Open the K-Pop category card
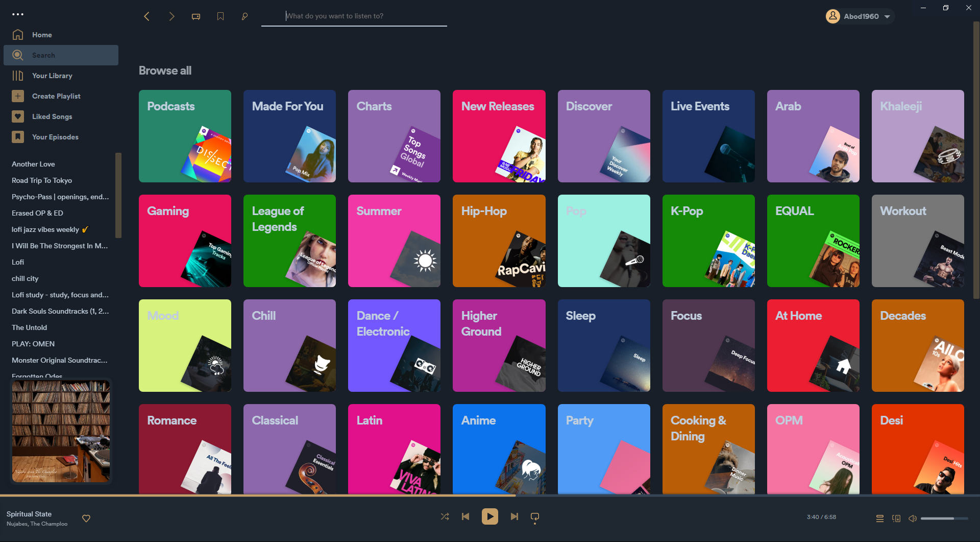This screenshot has width=980, height=542. click(708, 241)
